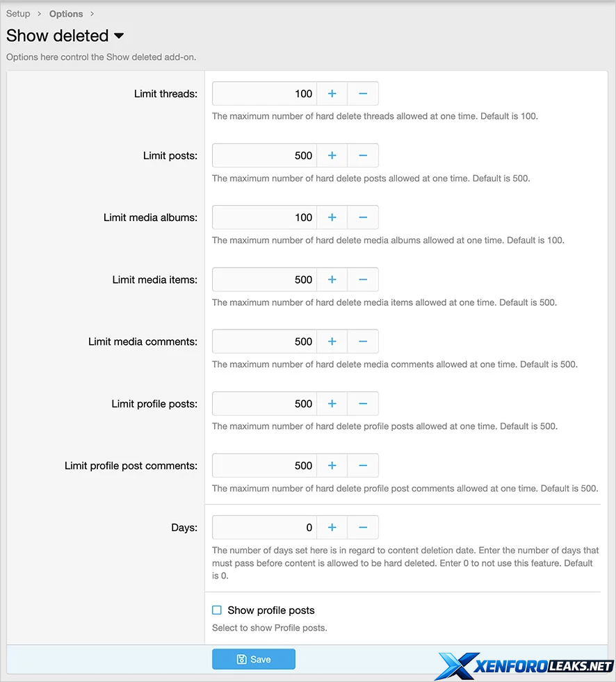Decrease the Days value

pyautogui.click(x=363, y=528)
